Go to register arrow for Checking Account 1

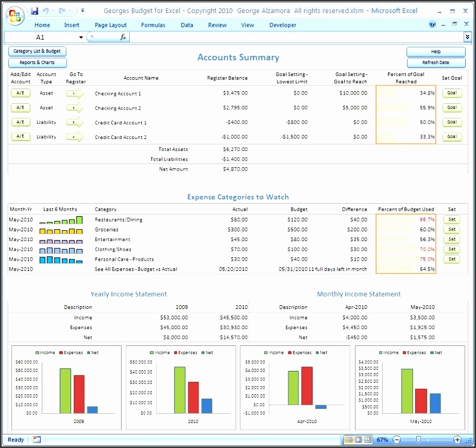tap(75, 93)
